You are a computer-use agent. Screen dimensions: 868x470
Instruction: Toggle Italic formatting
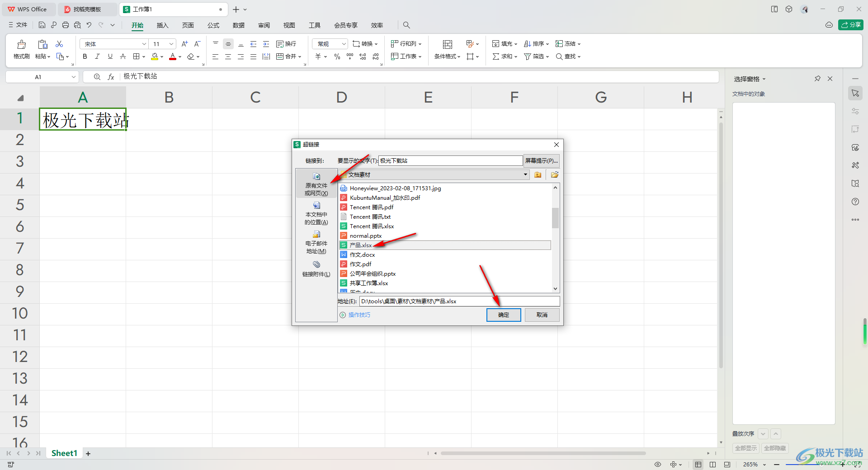tap(97, 56)
